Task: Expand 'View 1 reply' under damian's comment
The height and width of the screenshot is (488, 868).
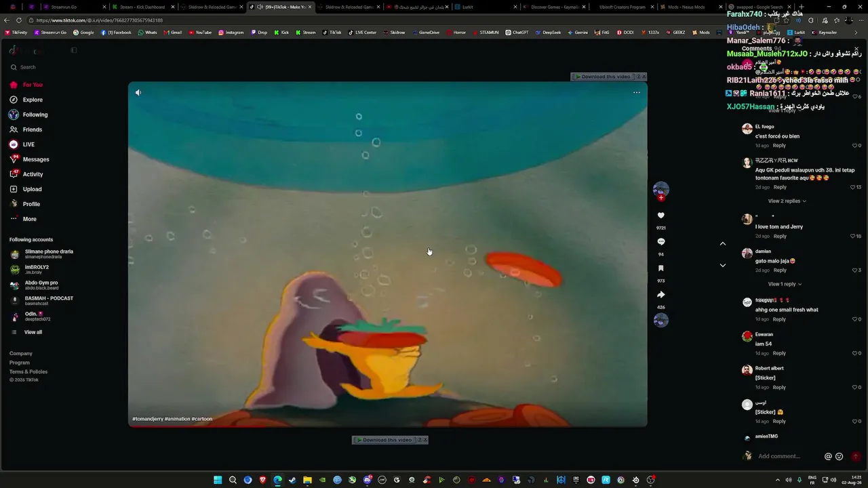Action: [785, 284]
